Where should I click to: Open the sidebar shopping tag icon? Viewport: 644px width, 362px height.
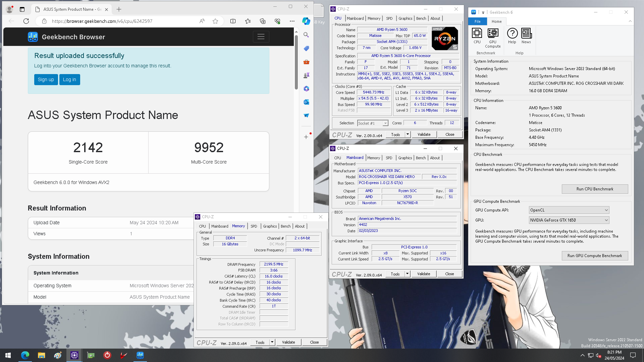(x=306, y=48)
